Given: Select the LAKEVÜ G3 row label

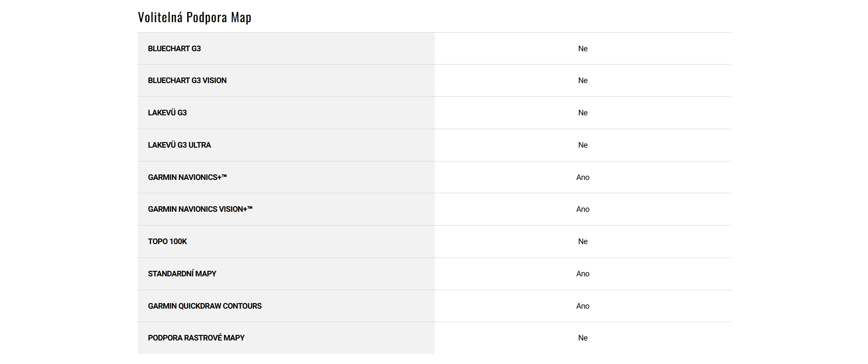Looking at the screenshot, I should (x=167, y=113).
